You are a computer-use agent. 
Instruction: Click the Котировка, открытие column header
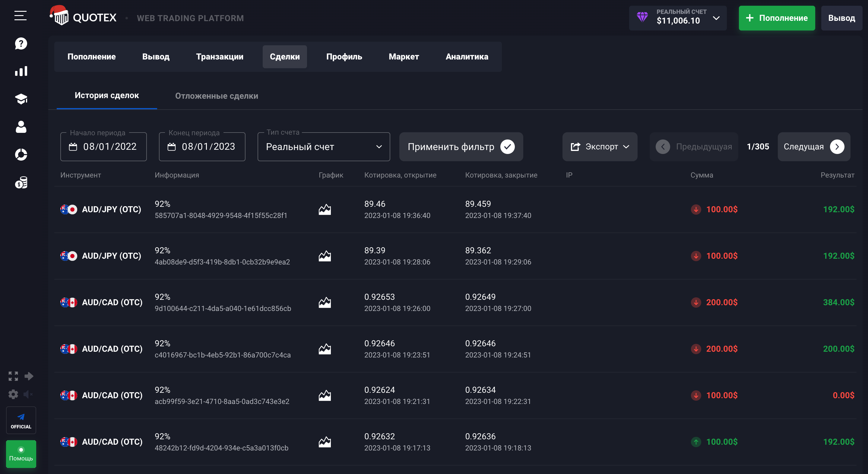pos(400,175)
